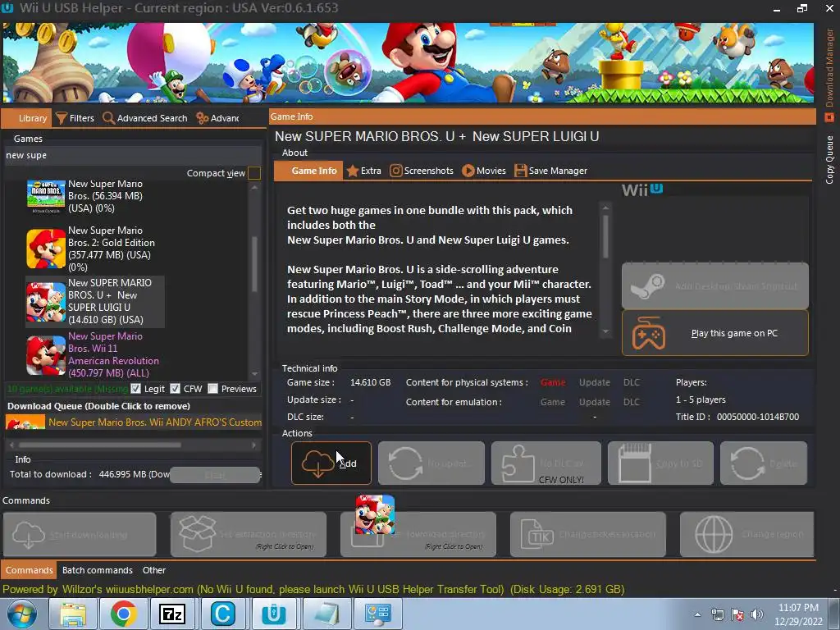Switch to the Extra tab
Image resolution: width=840 pixels, height=630 pixels.
363,171
